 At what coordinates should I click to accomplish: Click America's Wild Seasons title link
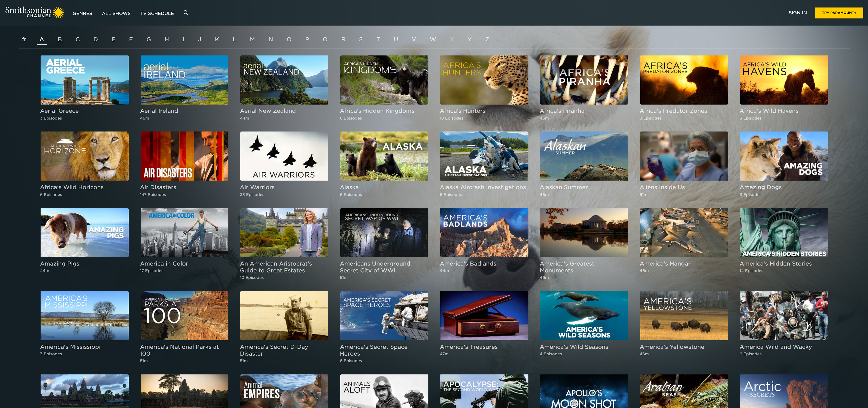(x=574, y=347)
